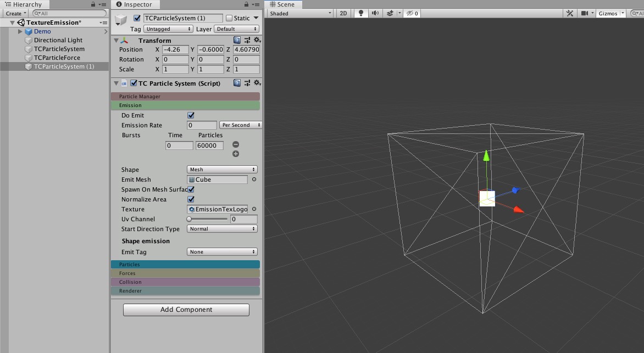The width and height of the screenshot is (644, 353).
Task: Open scene camera settings icon
Action: click(585, 13)
